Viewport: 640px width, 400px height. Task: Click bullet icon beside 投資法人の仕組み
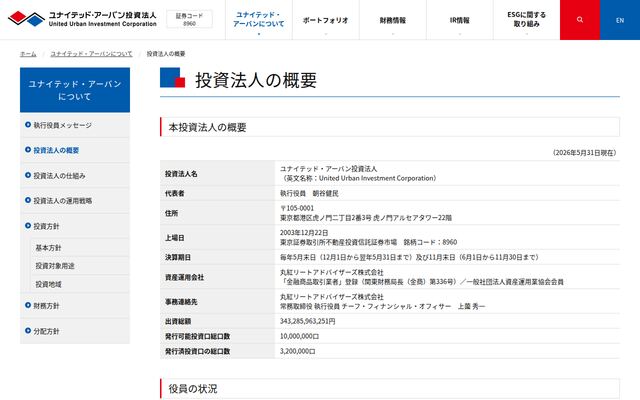(28, 175)
